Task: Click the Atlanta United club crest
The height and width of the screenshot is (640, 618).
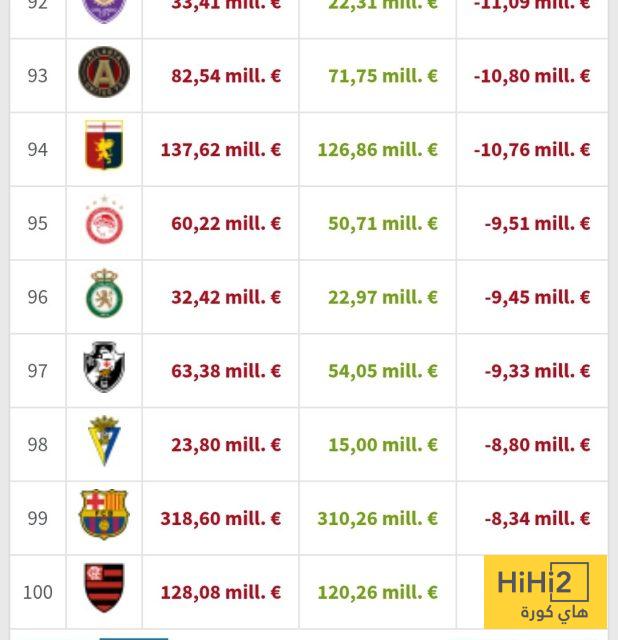Action: coord(104,75)
